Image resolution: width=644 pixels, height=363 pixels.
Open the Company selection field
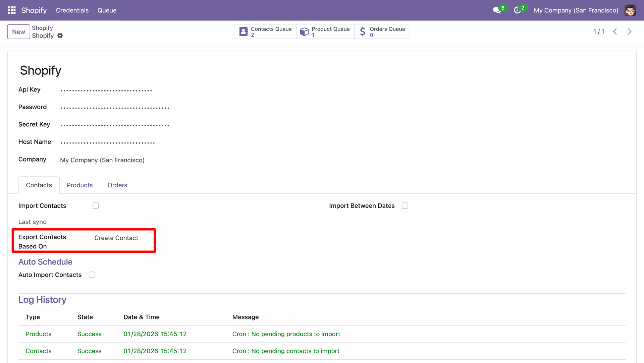pyautogui.click(x=102, y=160)
